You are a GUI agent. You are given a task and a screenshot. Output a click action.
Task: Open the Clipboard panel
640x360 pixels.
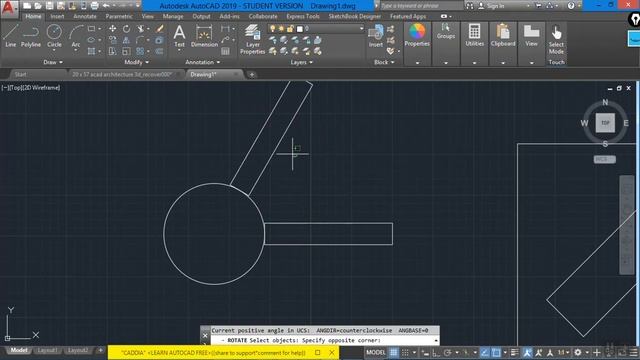tap(503, 35)
